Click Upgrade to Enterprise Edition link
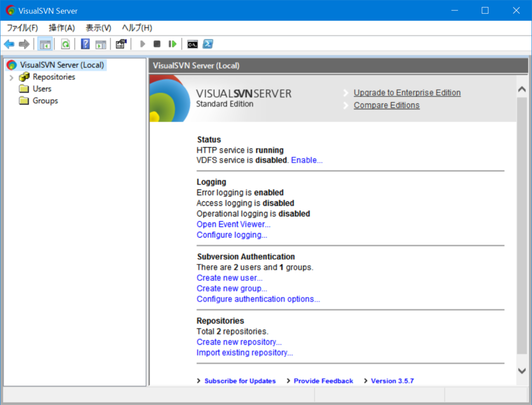This screenshot has width=532, height=405. point(407,93)
